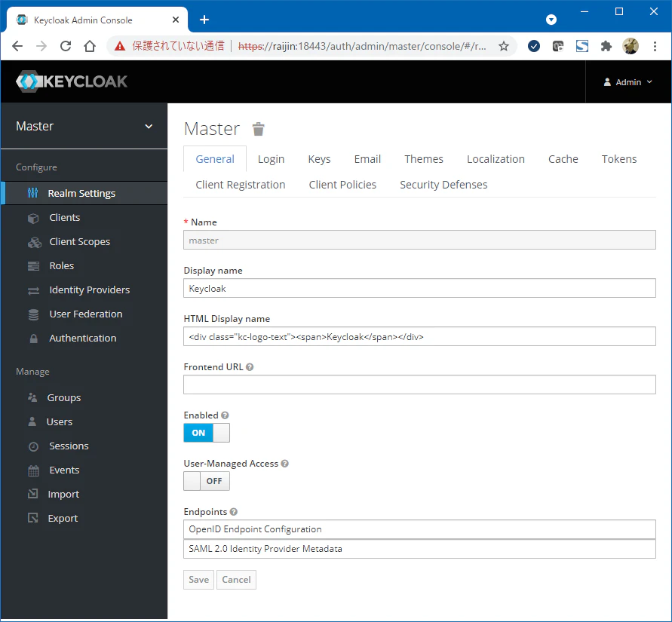This screenshot has height=622, width=672.
Task: Click the insecure connection warning triangle
Action: (x=120, y=46)
